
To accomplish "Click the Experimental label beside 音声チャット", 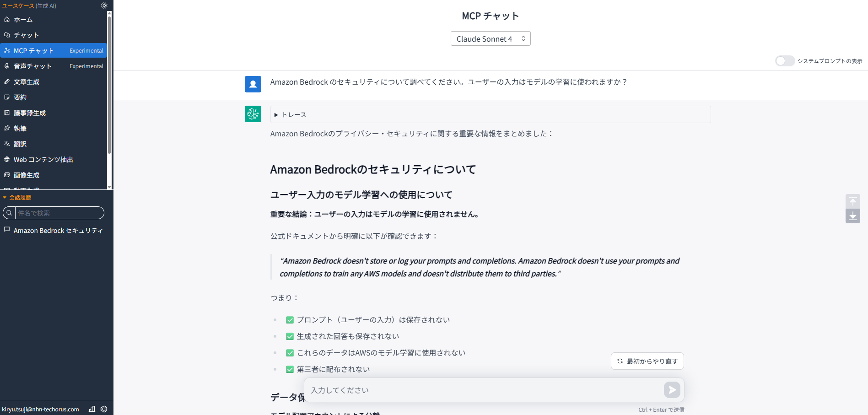I will tap(86, 66).
